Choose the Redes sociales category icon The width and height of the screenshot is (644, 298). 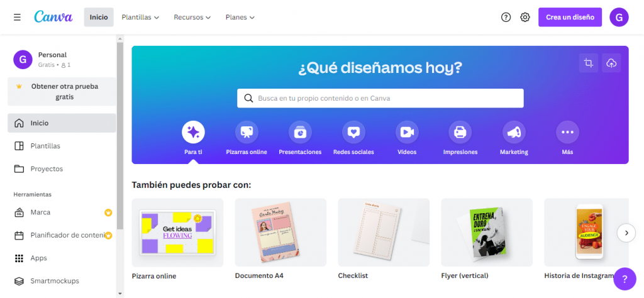tap(353, 132)
